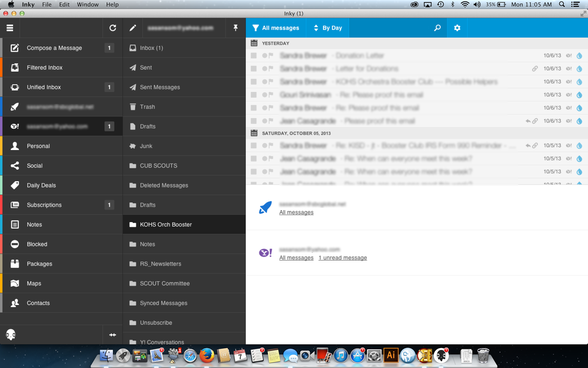Open the Inky application menu
The height and width of the screenshot is (368, 588).
pyautogui.click(x=28, y=4)
